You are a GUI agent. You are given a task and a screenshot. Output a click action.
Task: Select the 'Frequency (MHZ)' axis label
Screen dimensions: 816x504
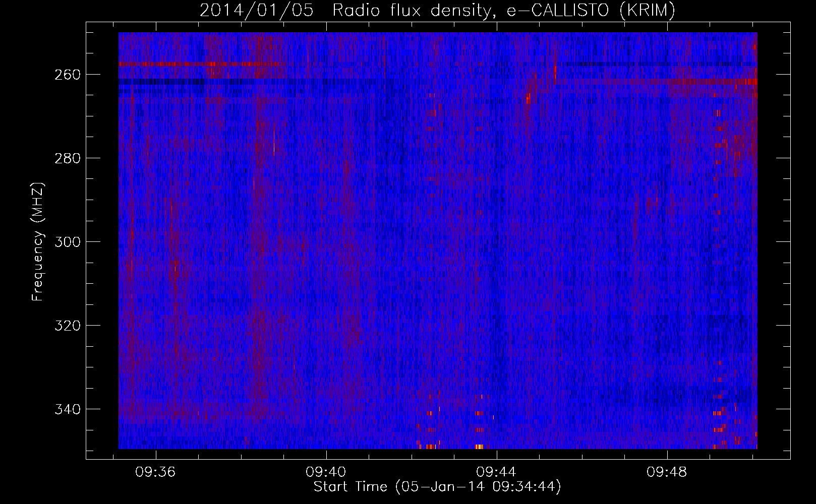[38, 241]
